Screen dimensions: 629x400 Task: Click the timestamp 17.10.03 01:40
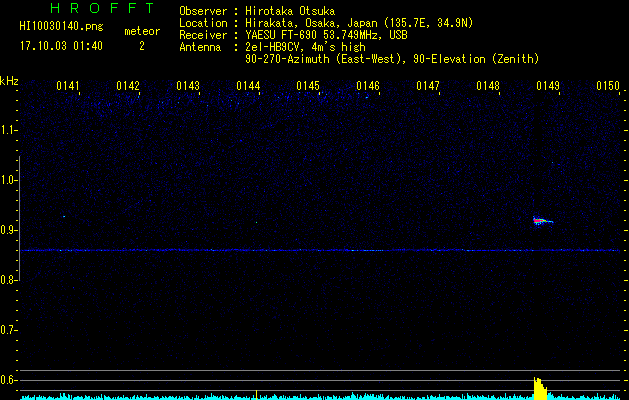point(61,46)
